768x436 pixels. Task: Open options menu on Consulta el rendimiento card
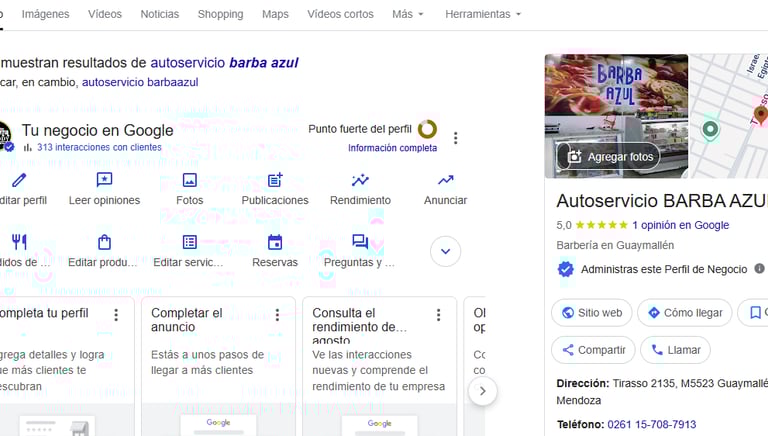[x=438, y=315]
